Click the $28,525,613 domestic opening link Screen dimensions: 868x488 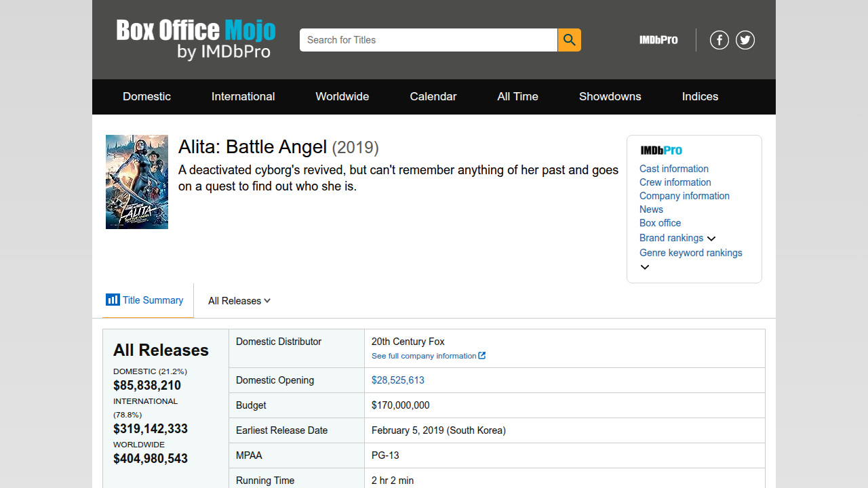(x=398, y=380)
